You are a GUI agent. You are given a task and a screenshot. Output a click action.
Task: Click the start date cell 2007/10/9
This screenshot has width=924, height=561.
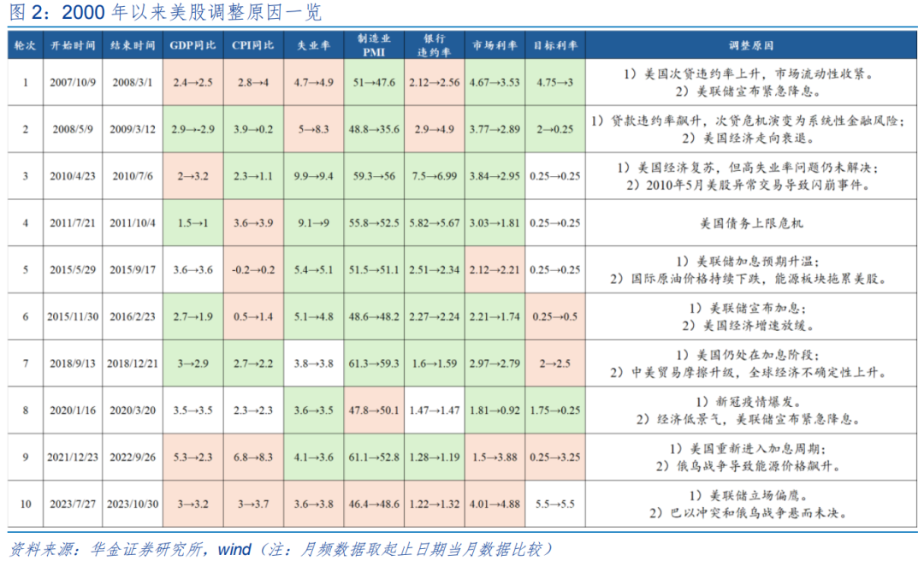click(74, 83)
